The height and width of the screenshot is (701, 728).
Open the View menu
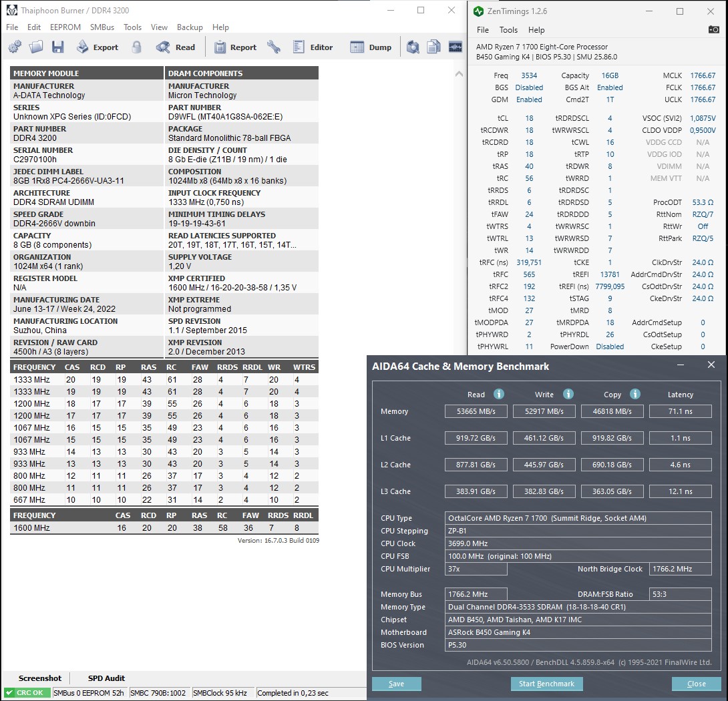[159, 27]
